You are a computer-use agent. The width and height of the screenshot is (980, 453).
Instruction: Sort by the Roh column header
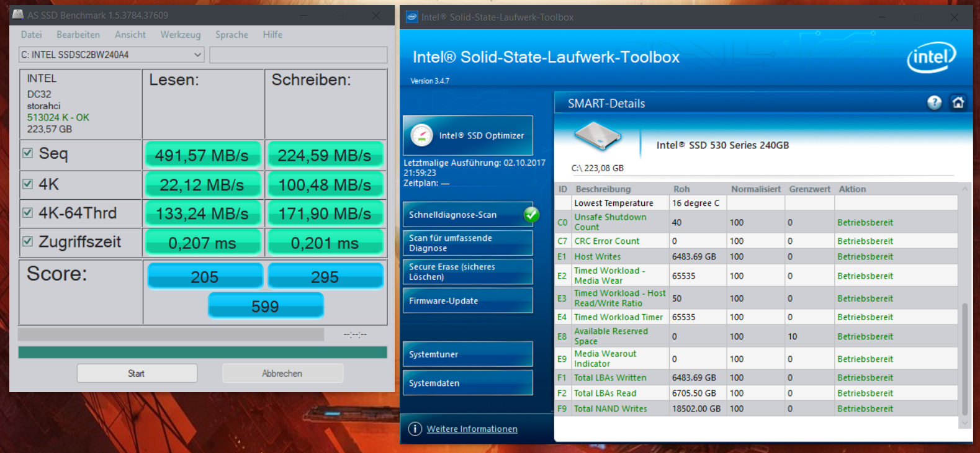(x=681, y=189)
